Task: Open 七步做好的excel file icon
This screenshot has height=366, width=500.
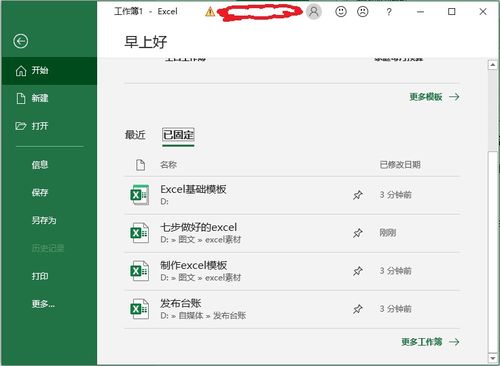Action: point(139,233)
